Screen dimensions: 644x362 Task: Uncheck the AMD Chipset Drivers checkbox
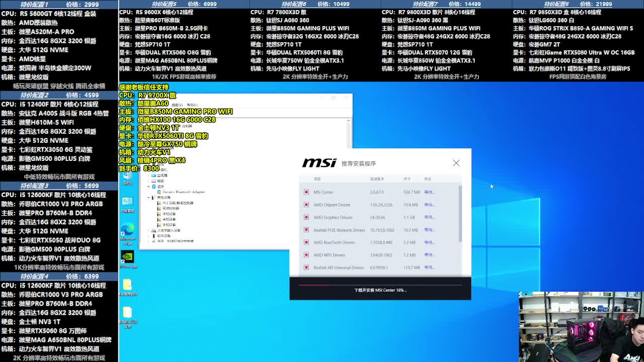pos(306,205)
